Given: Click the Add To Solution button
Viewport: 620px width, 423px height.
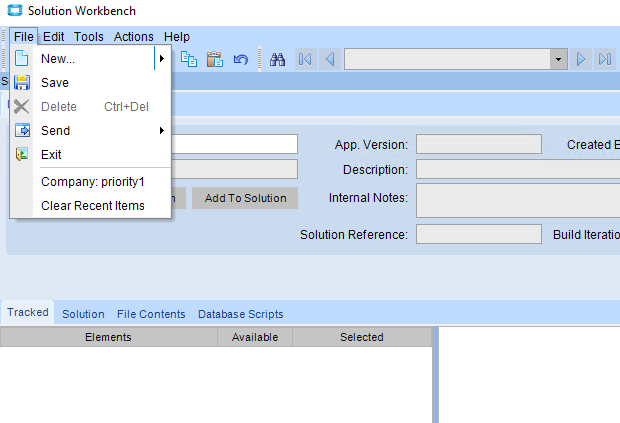Looking at the screenshot, I should pos(245,198).
